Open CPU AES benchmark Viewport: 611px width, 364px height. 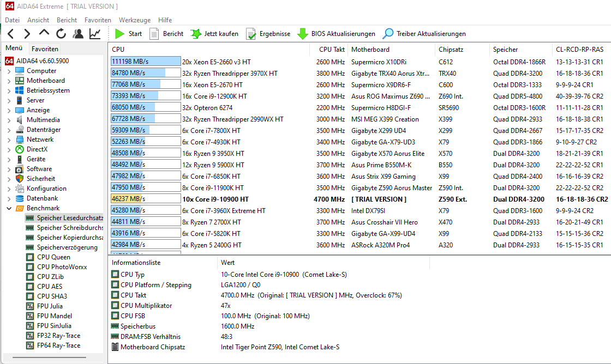click(x=44, y=287)
